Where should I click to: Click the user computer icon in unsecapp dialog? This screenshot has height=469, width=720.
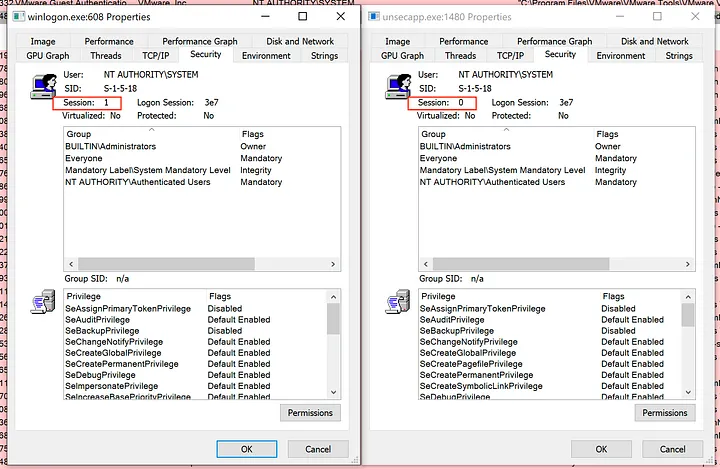tap(396, 91)
